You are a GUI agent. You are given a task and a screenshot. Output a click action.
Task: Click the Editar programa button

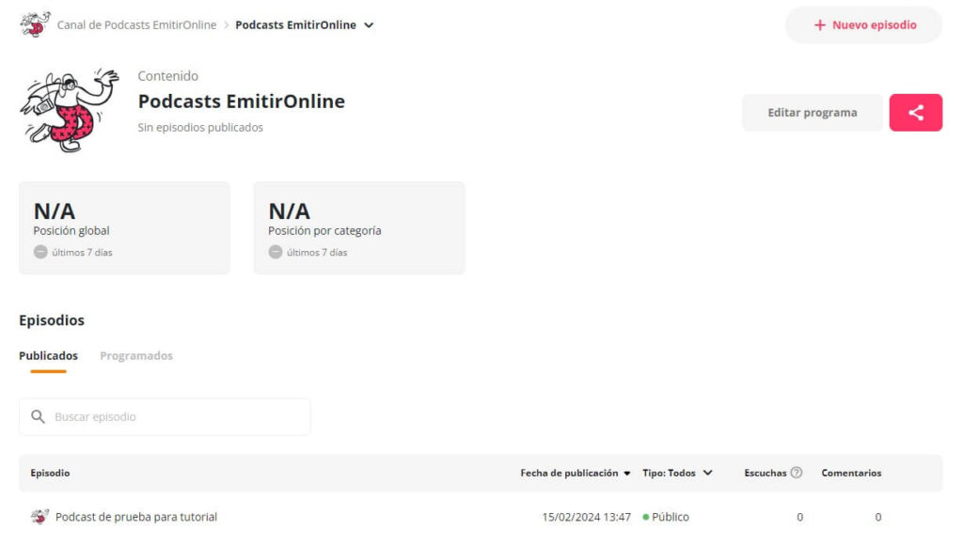tap(812, 112)
